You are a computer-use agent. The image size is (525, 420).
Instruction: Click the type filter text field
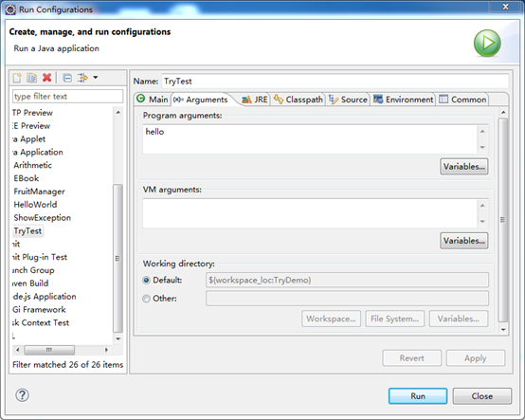67,97
